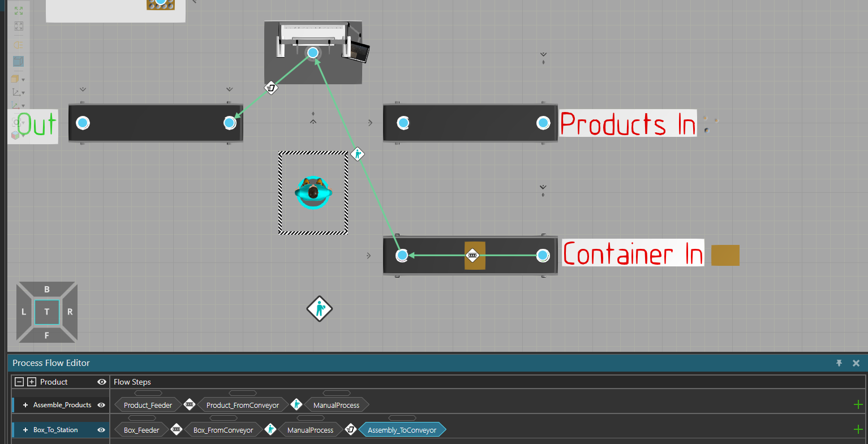Collapse all flows with the minus box

pos(19,382)
